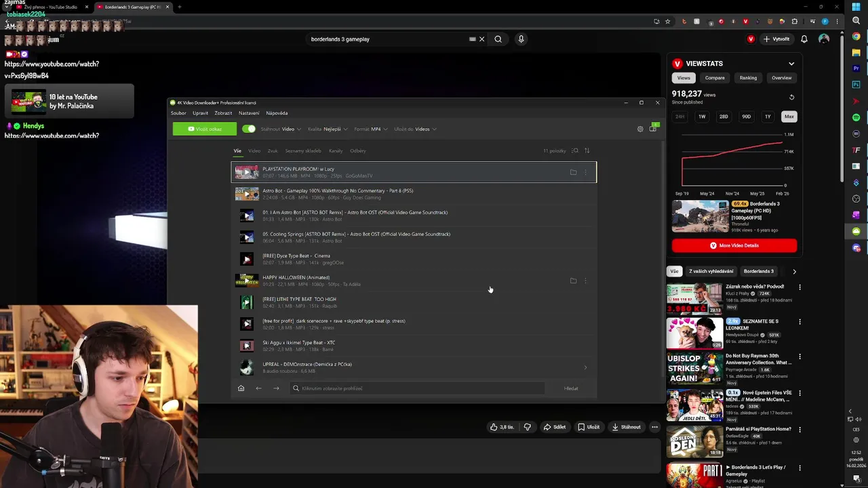Viewport: 868px width, 488px height.
Task: Open Photoshop from taskbar
Action: (x=856, y=85)
